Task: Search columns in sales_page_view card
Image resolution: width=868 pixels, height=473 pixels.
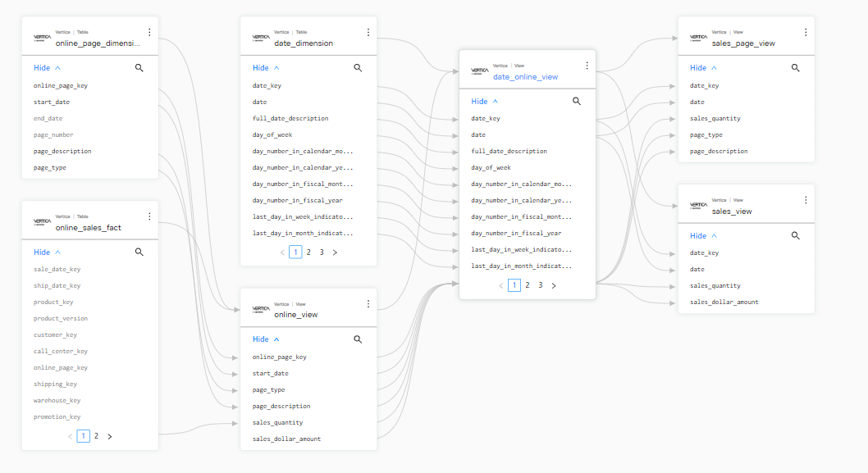Action: [x=795, y=67]
